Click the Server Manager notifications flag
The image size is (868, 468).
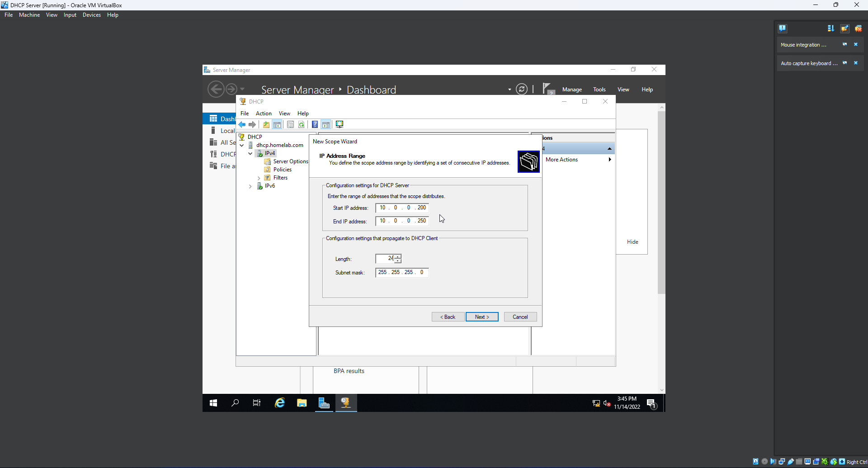548,88
